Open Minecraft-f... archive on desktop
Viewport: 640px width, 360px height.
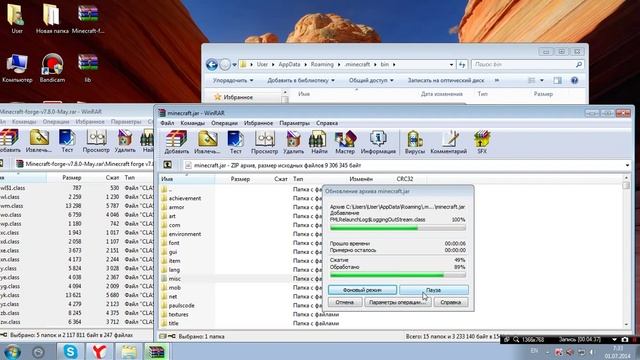pyautogui.click(x=87, y=18)
